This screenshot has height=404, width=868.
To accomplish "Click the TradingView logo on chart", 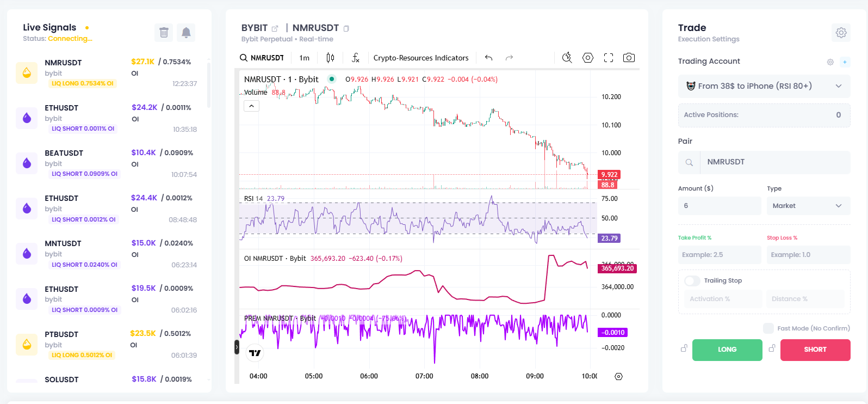I will (x=255, y=353).
